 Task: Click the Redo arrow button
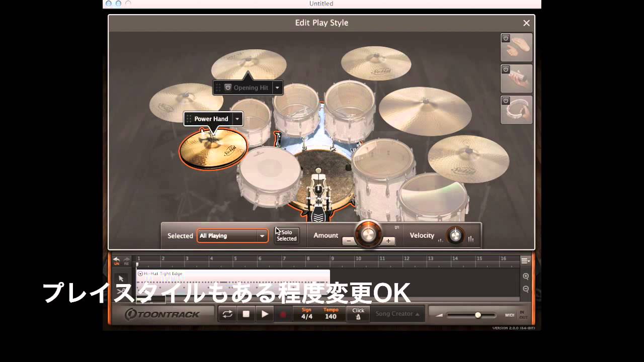[x=126, y=260]
